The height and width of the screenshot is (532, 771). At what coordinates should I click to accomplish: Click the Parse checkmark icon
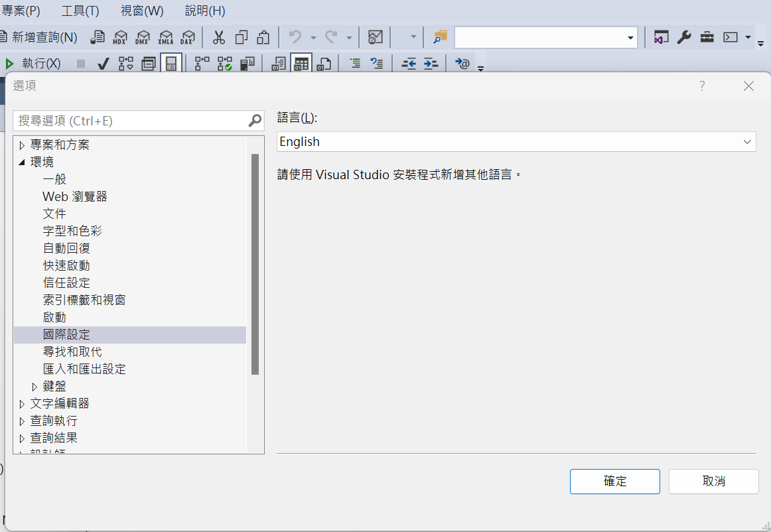point(104,64)
